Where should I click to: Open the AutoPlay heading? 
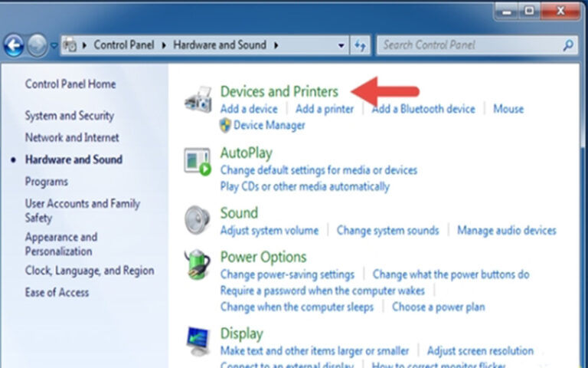tap(247, 153)
